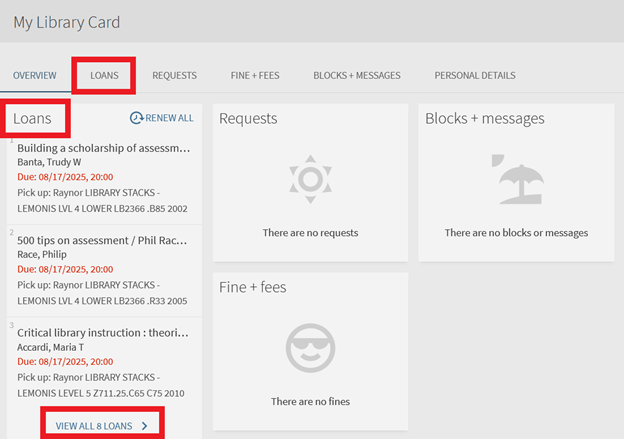This screenshot has width=624, height=439.
Task: Open the Critical library instruction loan item
Action: click(x=103, y=334)
